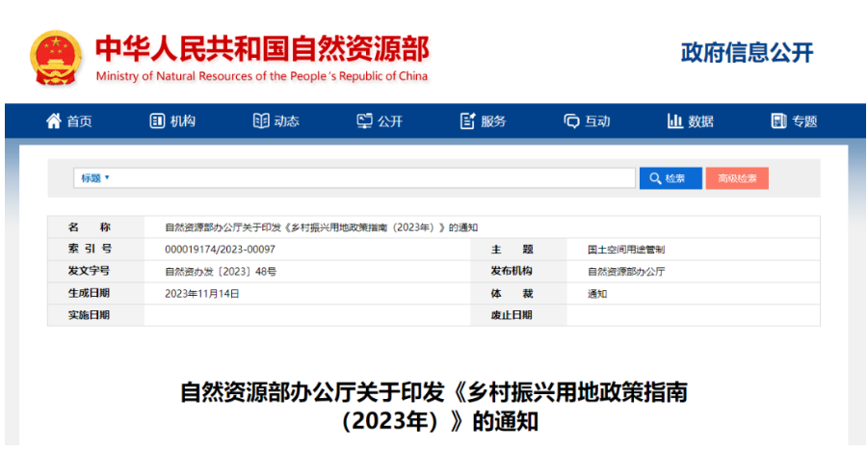Click the 动态 open-book icon
Screen dimensions: 868x452
[x=260, y=121]
